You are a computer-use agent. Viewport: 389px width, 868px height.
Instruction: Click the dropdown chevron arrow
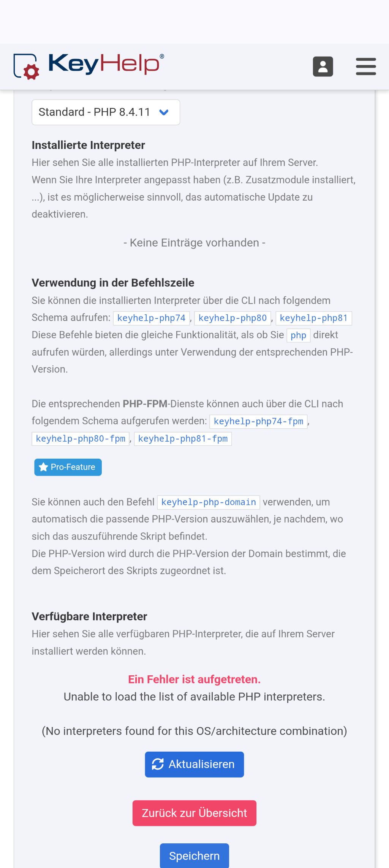click(x=164, y=112)
